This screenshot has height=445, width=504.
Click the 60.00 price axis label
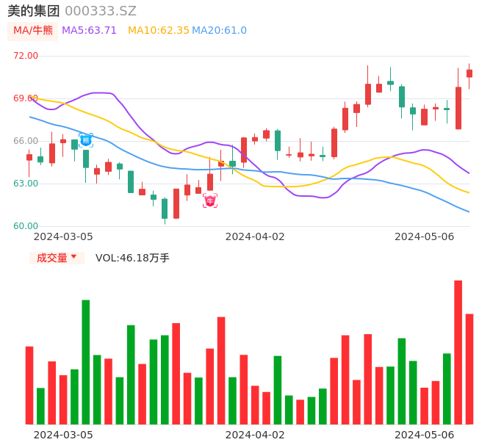coord(26,226)
